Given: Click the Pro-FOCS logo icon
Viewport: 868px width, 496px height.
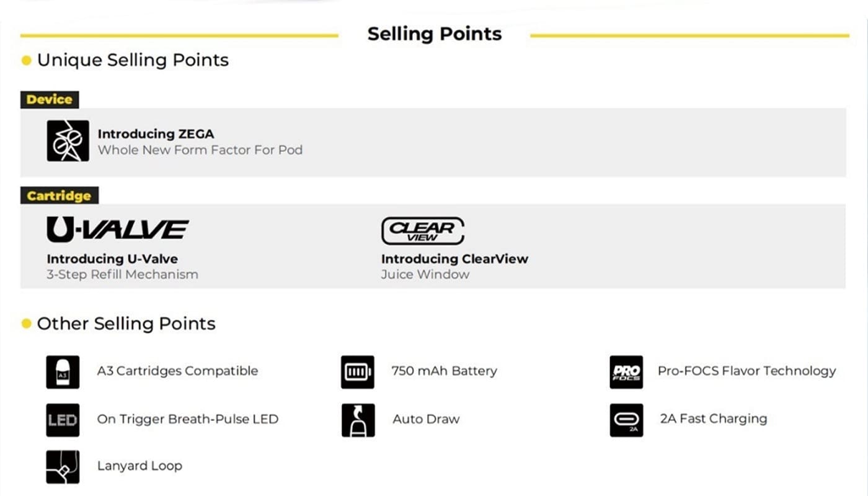Looking at the screenshot, I should (x=626, y=372).
